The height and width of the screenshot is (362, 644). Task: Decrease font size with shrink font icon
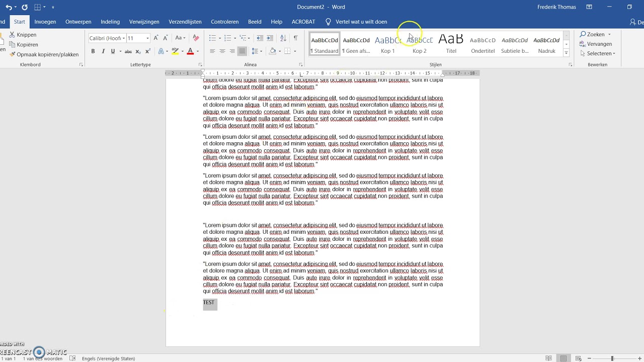[165, 38]
